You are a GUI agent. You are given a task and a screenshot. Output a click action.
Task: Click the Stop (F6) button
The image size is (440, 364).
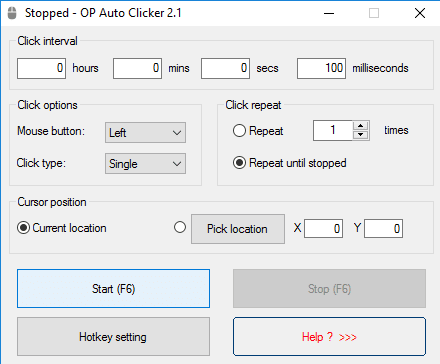click(x=329, y=289)
